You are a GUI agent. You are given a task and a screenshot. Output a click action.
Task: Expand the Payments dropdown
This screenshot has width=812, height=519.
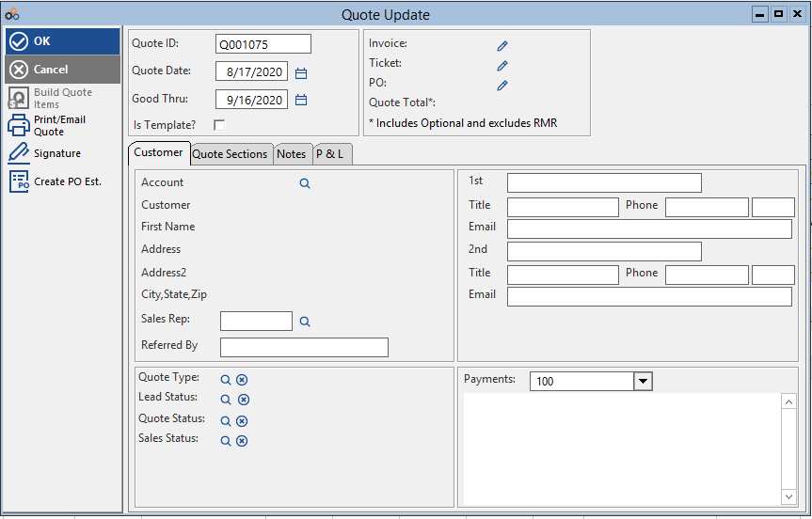coord(643,382)
